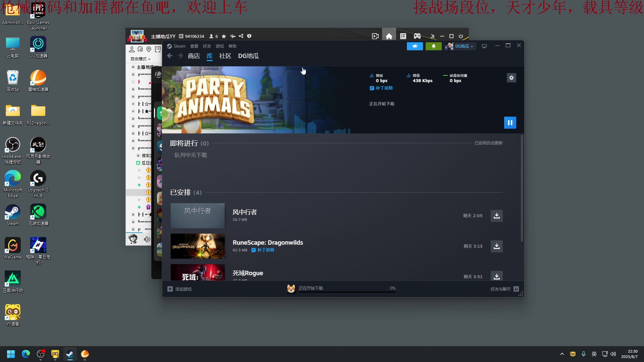Select the 风中行者 title text
Screen dimensions: 644x362
(x=245, y=212)
